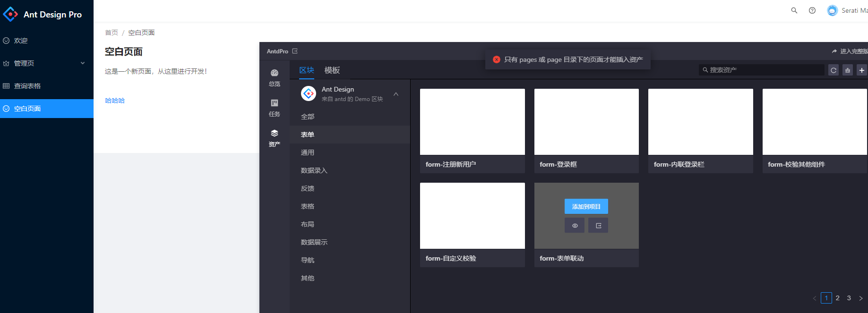The image size is (868, 313).
Task: Click the plus add icon
Action: (862, 70)
